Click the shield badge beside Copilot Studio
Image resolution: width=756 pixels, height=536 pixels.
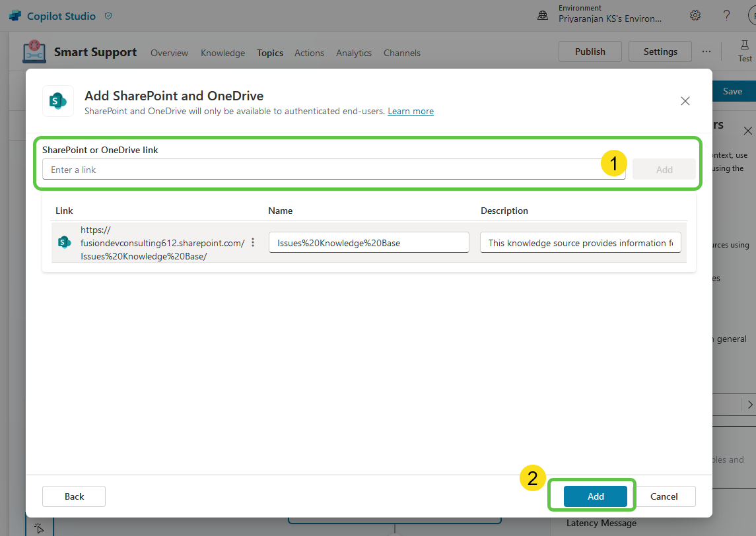(x=108, y=15)
